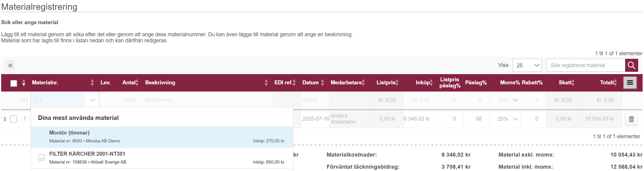644x171 pixels.
Task: Click the Påslag% column header
Action: tap(476, 83)
